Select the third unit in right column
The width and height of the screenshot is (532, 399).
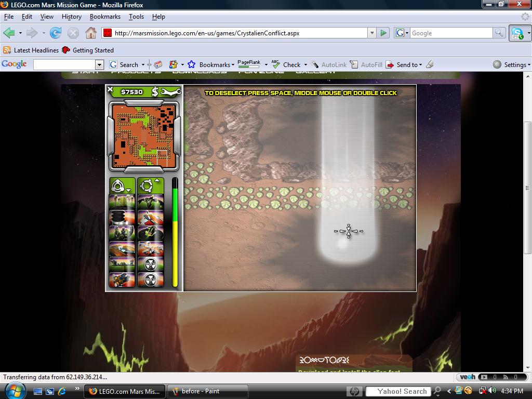point(151,233)
